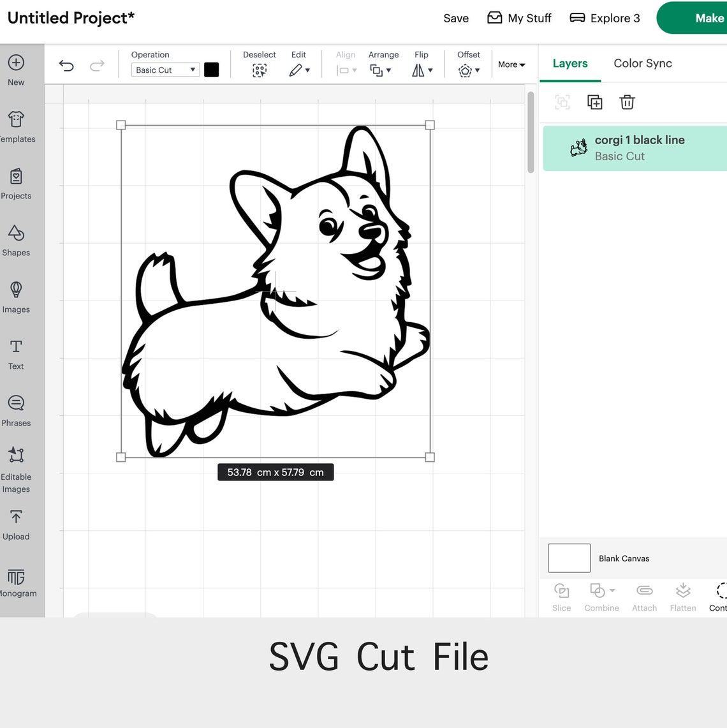This screenshot has width=727, height=728.
Task: Click the black color swatch next to Basic Cut
Action: 211,69
